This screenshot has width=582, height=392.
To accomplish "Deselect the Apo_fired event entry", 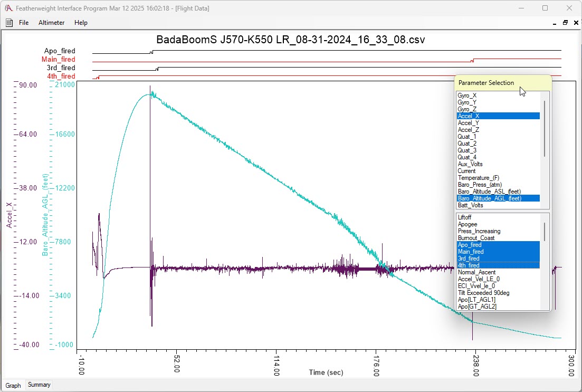I will [470, 245].
